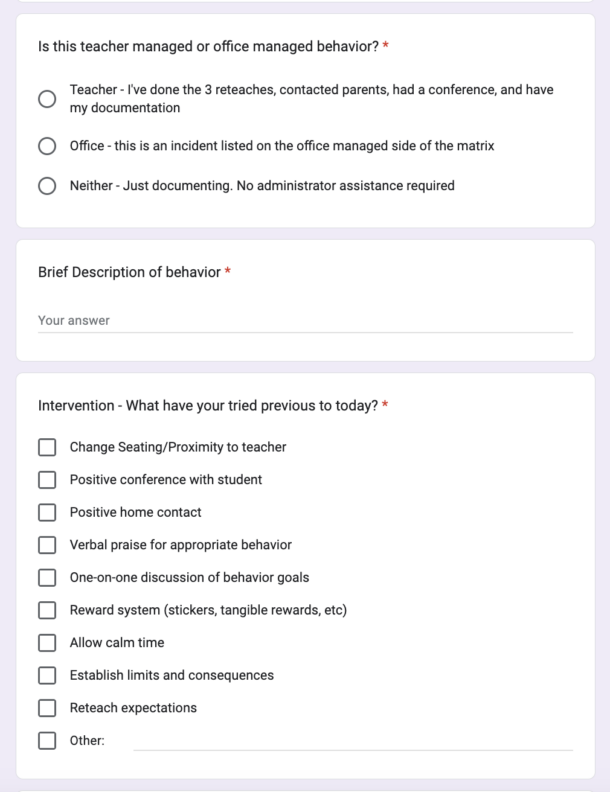Viewport: 610px width, 792px height.
Task: Tick the 'Positive conference with student' checkbox
Action: [47, 480]
